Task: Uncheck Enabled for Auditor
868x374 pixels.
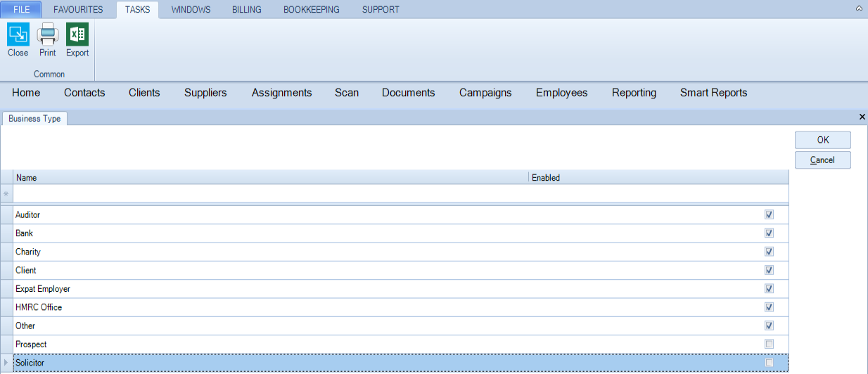Action: (769, 214)
